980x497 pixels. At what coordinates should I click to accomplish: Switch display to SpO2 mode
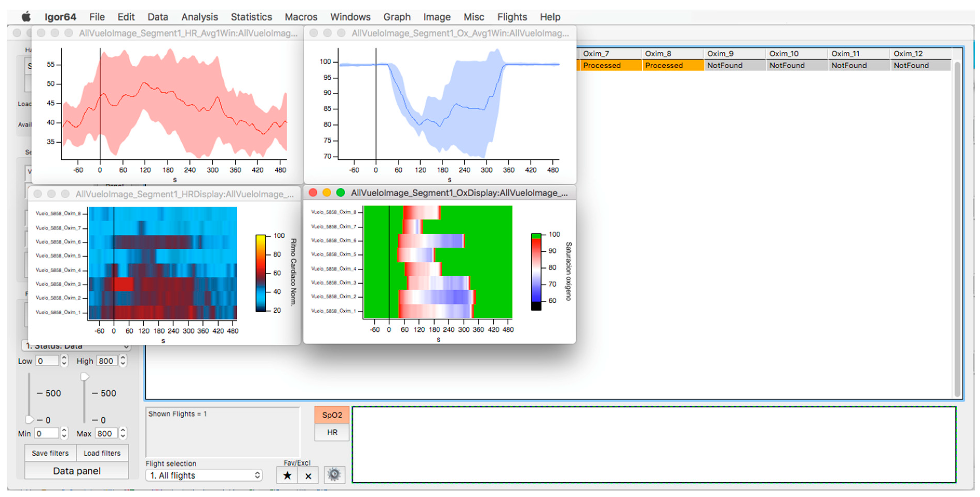332,415
